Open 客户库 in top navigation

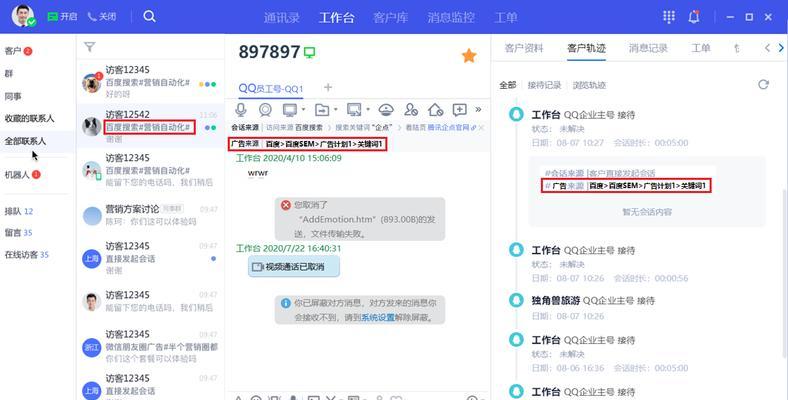pyautogui.click(x=391, y=18)
